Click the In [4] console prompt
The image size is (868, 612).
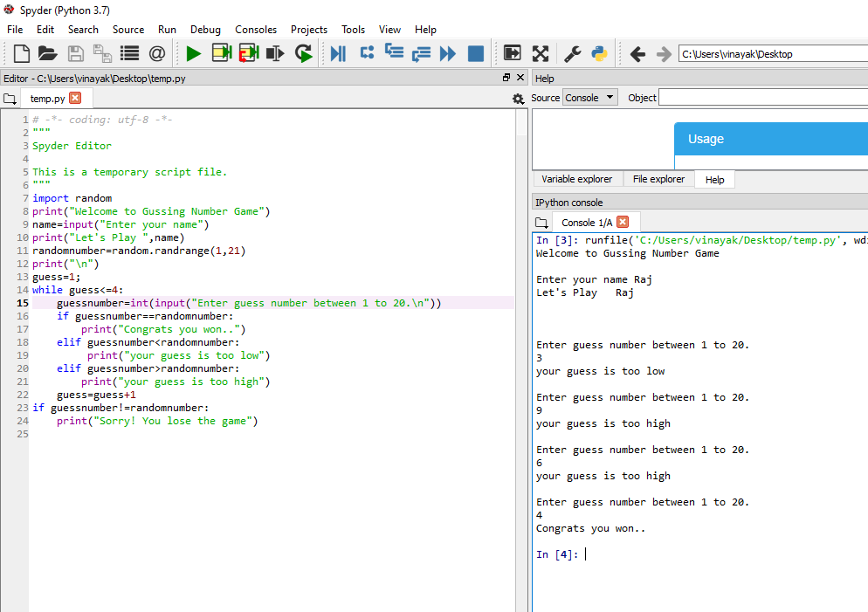pyautogui.click(x=557, y=554)
